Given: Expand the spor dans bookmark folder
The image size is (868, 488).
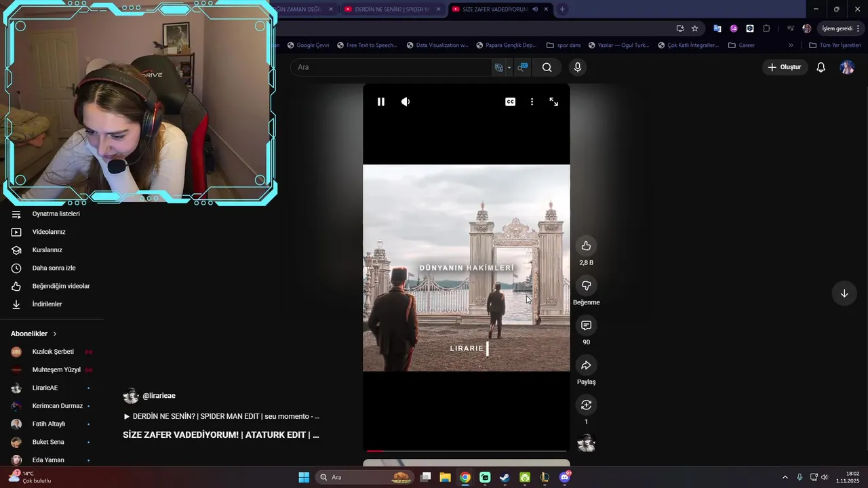Looking at the screenshot, I should [x=563, y=45].
